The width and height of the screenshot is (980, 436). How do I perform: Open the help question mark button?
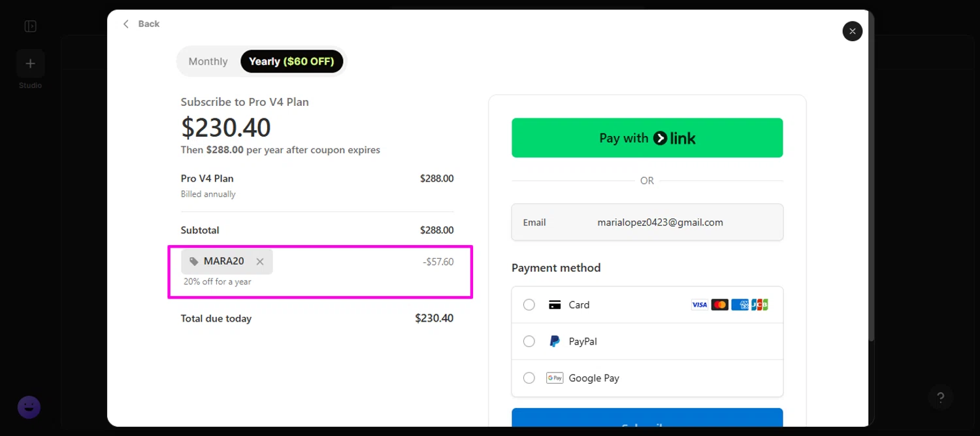pos(940,397)
